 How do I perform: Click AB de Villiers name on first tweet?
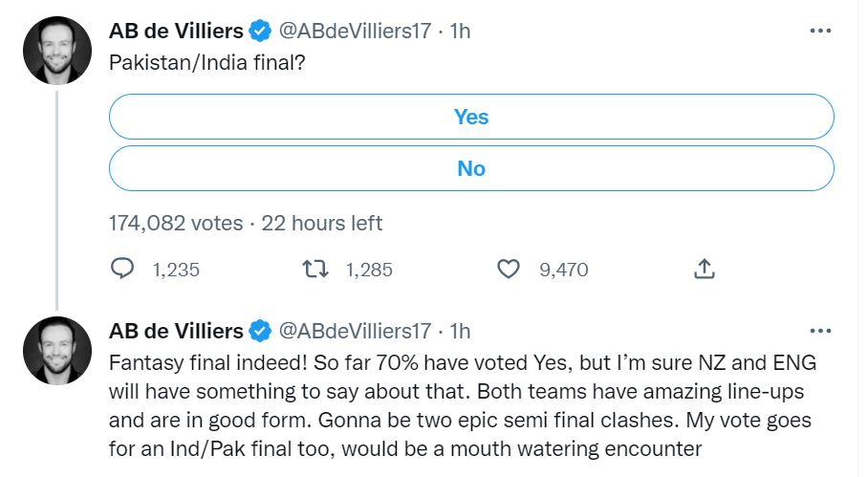click(177, 32)
